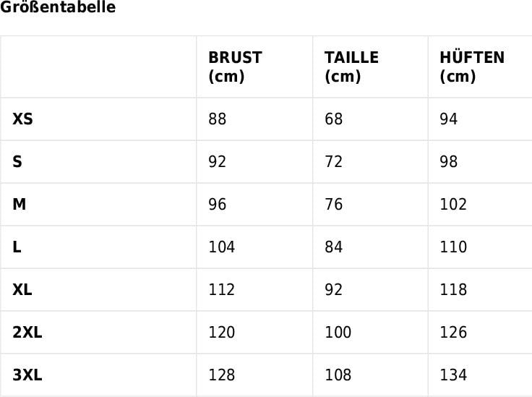Click Hüften value 126 for 2XL
Screen dimensions: 532x397
(x=453, y=332)
